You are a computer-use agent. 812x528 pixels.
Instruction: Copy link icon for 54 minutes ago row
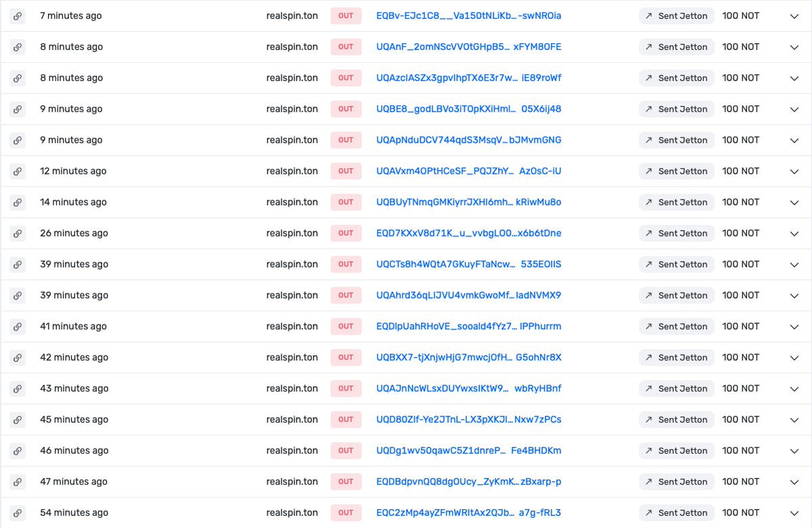(x=18, y=513)
